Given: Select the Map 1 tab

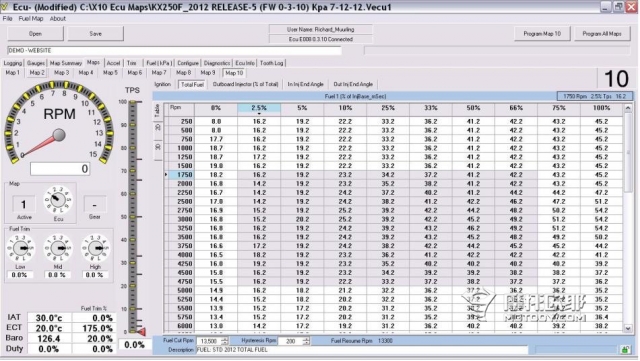Looking at the screenshot, I should coord(12,73).
